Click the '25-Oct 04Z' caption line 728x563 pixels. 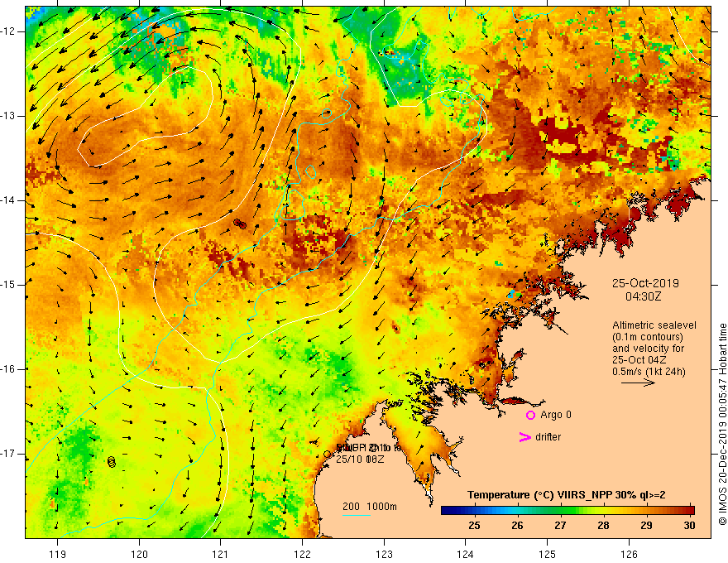click(x=639, y=360)
